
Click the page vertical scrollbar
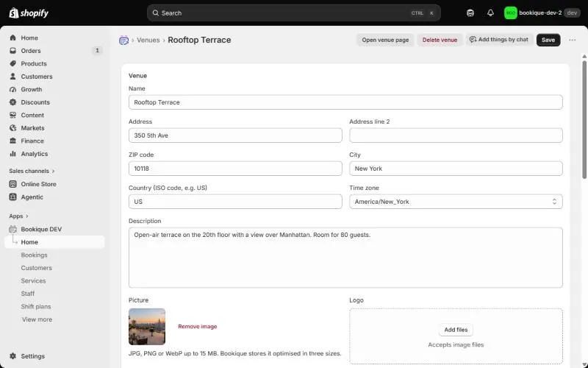(584, 119)
